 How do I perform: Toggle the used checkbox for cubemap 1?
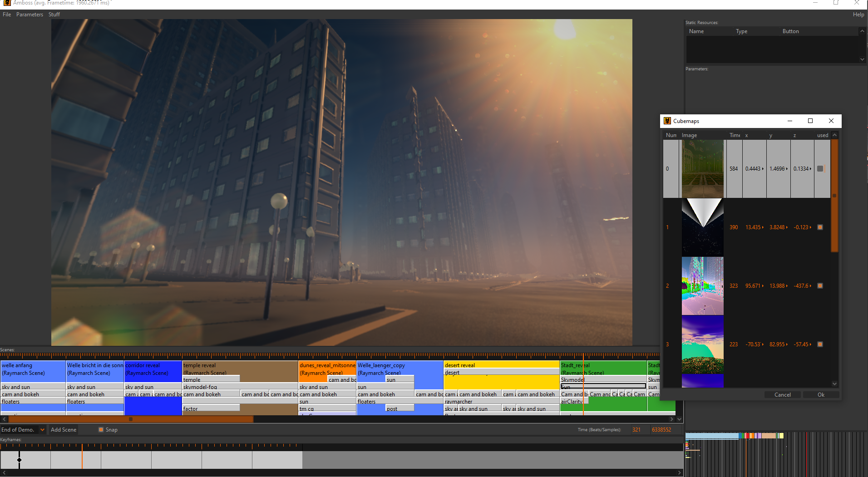(x=820, y=227)
